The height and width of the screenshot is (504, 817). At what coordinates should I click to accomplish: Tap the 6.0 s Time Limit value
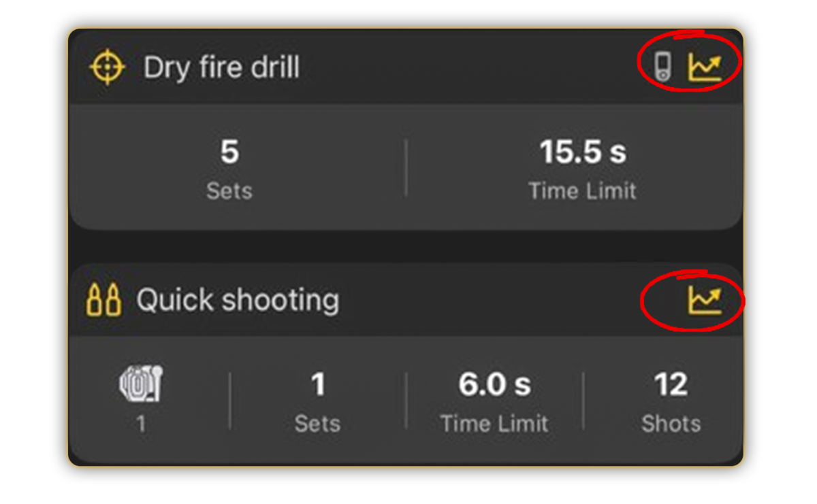coord(494,385)
